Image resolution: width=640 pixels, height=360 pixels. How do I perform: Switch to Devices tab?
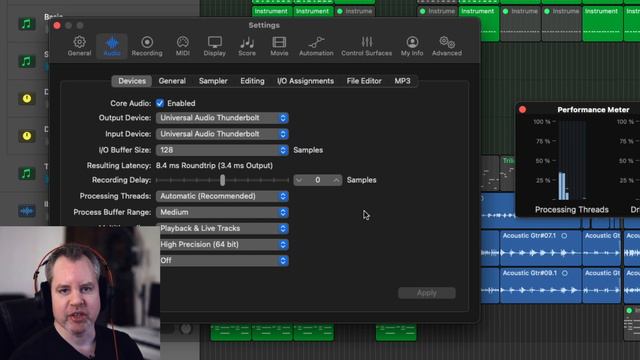tap(132, 81)
